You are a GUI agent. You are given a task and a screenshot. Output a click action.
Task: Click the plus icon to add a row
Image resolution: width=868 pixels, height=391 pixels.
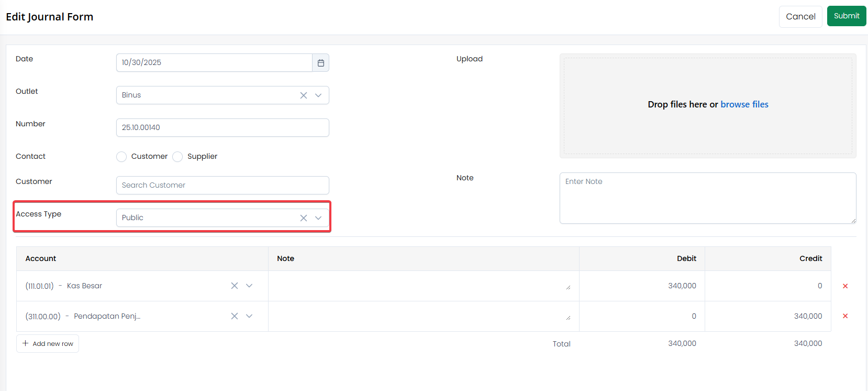coord(25,343)
